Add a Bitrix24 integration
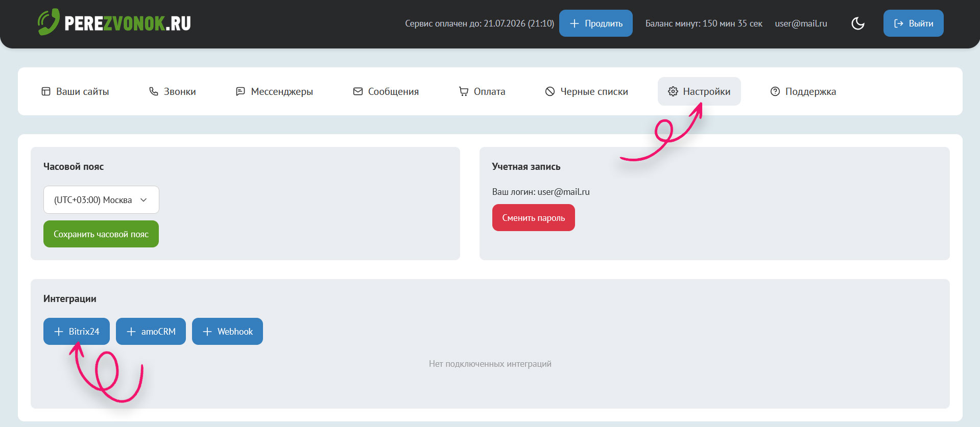The width and height of the screenshot is (980, 427). pos(77,332)
